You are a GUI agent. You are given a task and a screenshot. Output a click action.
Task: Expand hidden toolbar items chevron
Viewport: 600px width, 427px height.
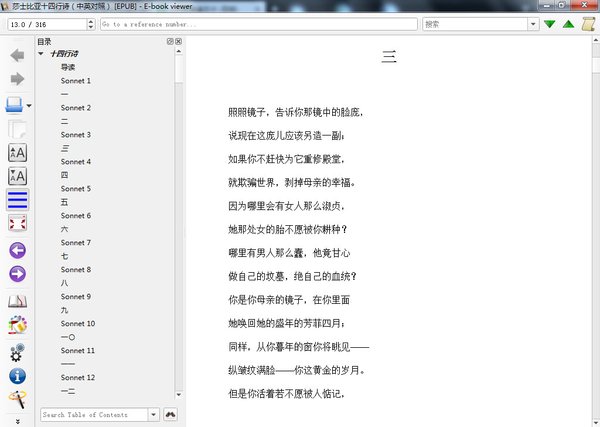[17, 421]
